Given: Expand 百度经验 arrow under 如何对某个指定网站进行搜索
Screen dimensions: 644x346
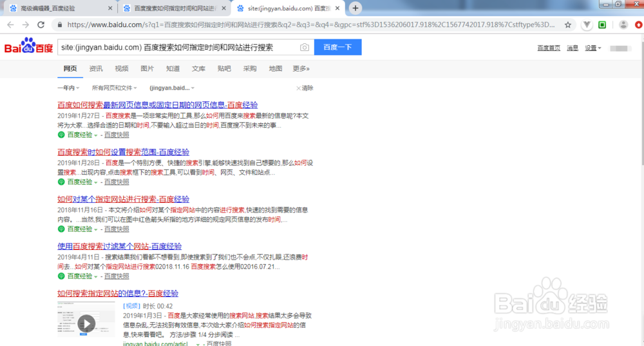Looking at the screenshot, I should pyautogui.click(x=96, y=230).
